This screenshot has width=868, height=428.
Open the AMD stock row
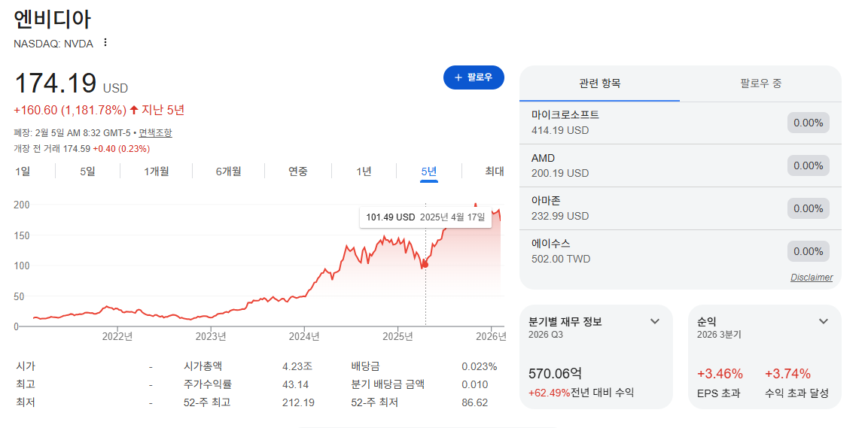tap(681, 166)
